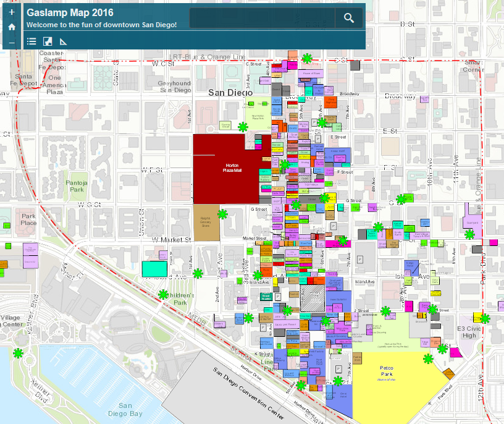Open the basemap switcher icon
This screenshot has width=504, height=424.
coord(48,41)
